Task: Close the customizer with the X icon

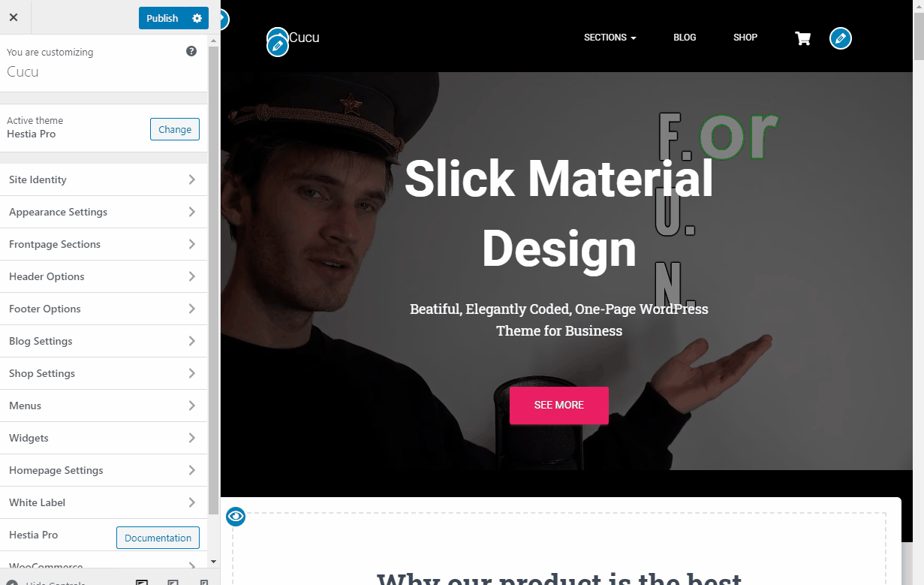Action: pos(14,17)
